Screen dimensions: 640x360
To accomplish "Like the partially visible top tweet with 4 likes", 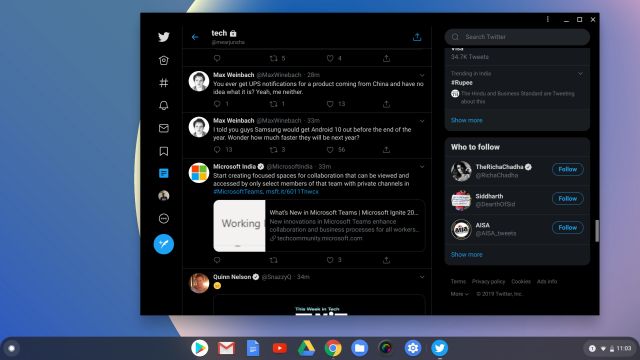I will [x=330, y=58].
